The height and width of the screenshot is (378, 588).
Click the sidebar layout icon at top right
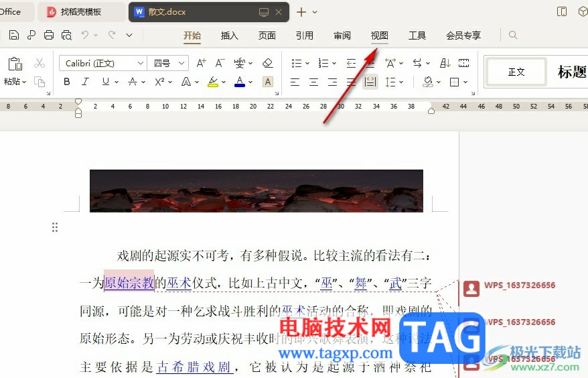(562, 11)
